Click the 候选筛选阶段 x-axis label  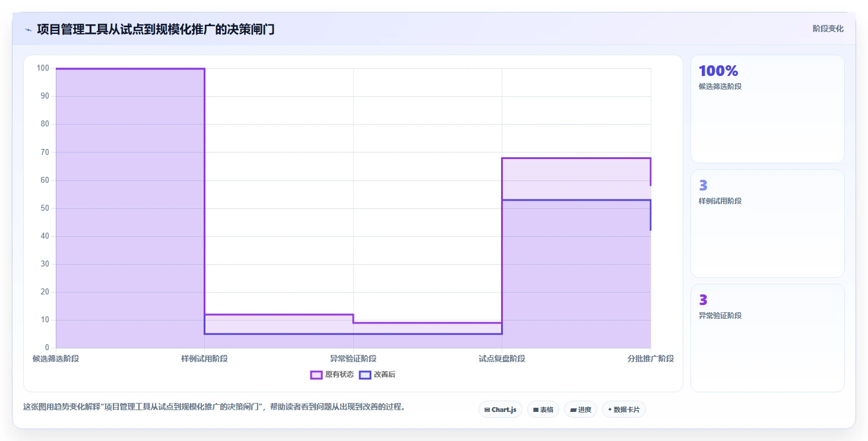(56, 358)
